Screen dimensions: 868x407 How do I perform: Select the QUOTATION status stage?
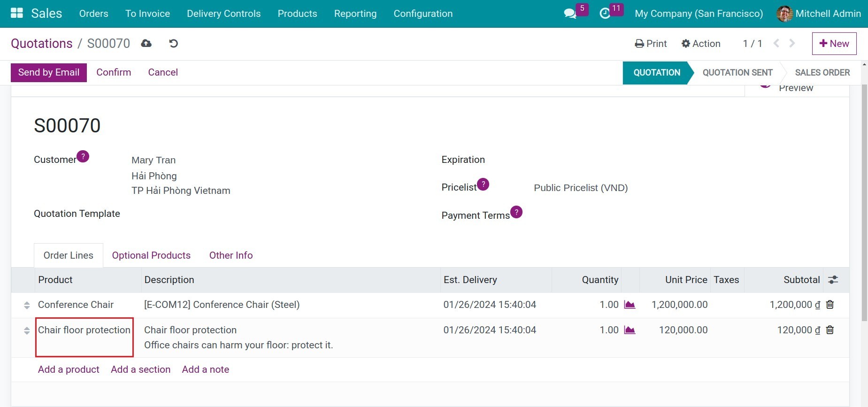657,73
